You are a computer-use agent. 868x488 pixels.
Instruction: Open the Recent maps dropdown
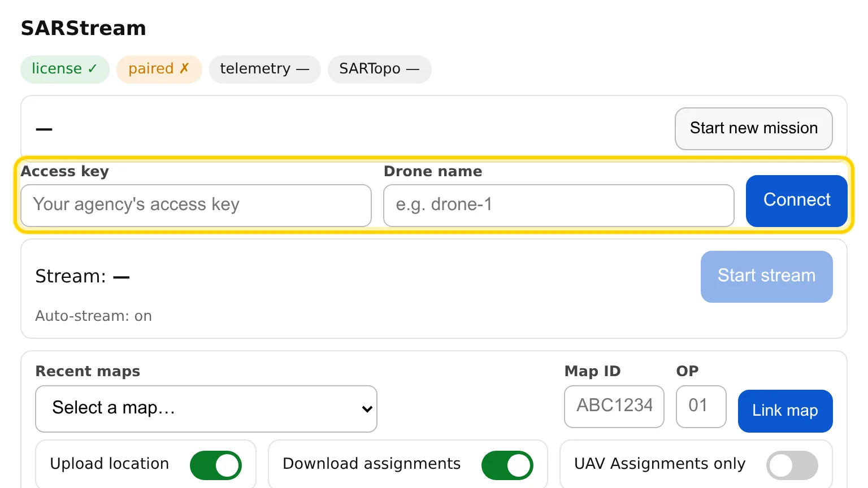(x=206, y=409)
